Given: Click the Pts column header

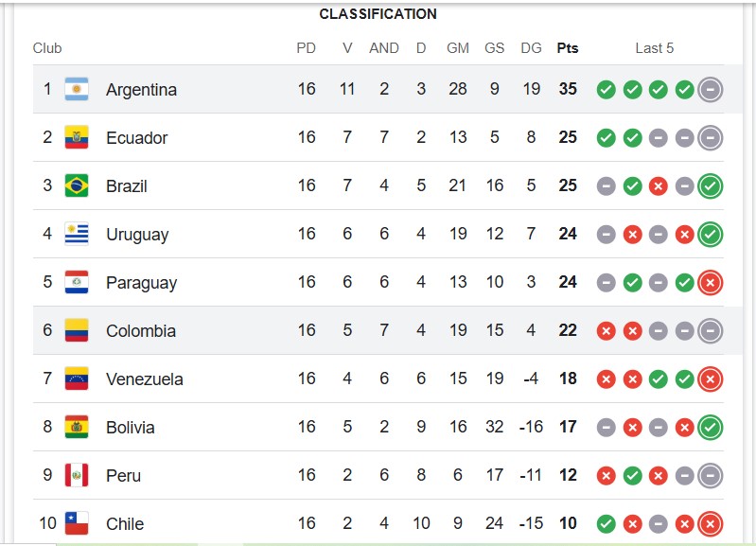Looking at the screenshot, I should [x=568, y=48].
